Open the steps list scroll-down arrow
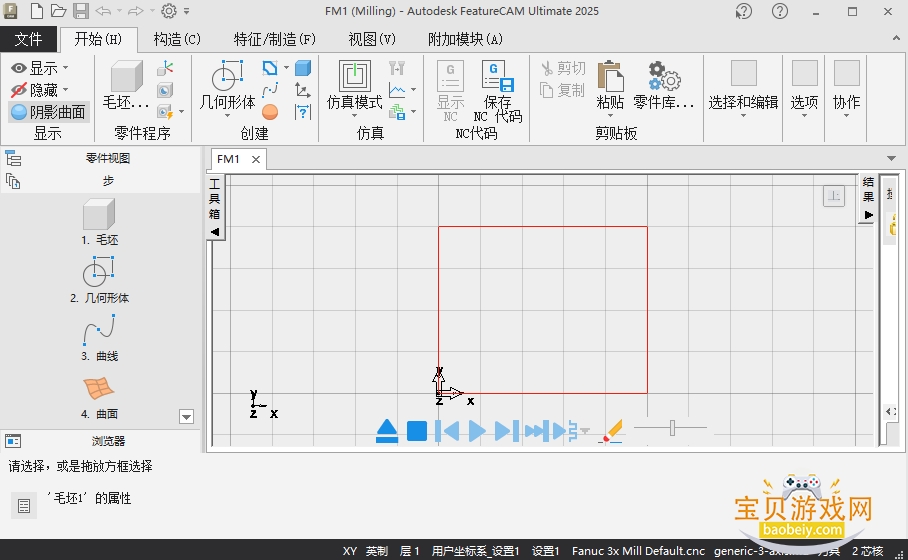The image size is (908, 560). click(x=186, y=416)
